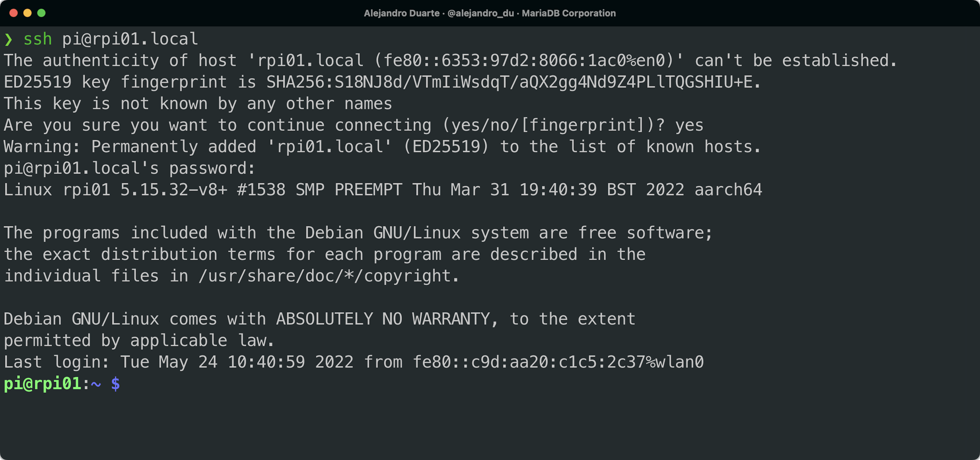Image resolution: width=980 pixels, height=460 pixels.
Task: Click the green ssh command word
Action: point(37,39)
